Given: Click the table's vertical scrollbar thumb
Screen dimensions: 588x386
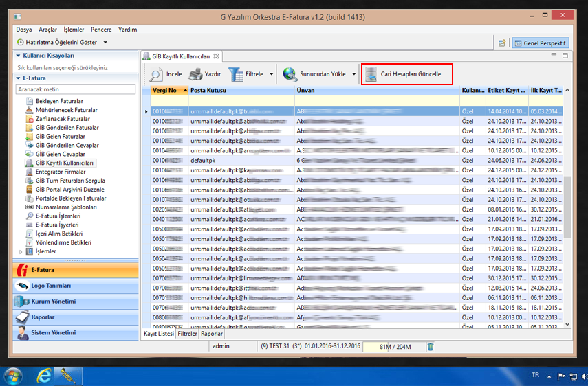Looking at the screenshot, I should point(567,207).
